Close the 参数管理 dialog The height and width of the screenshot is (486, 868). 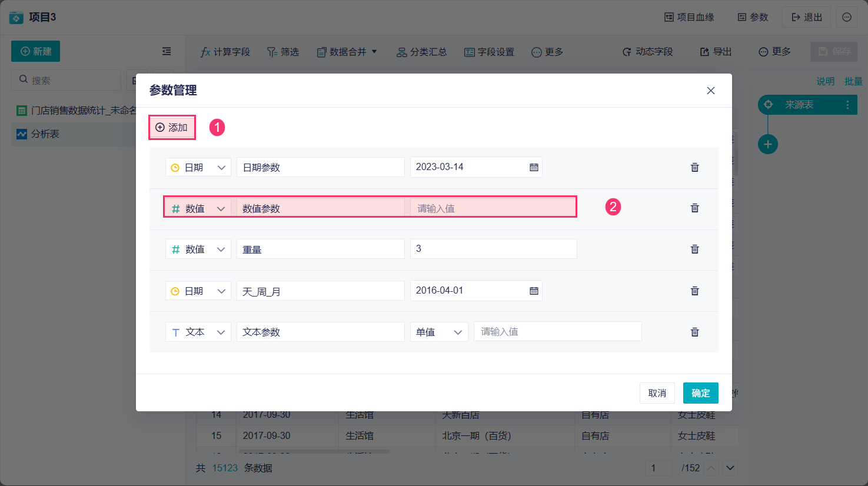click(710, 91)
